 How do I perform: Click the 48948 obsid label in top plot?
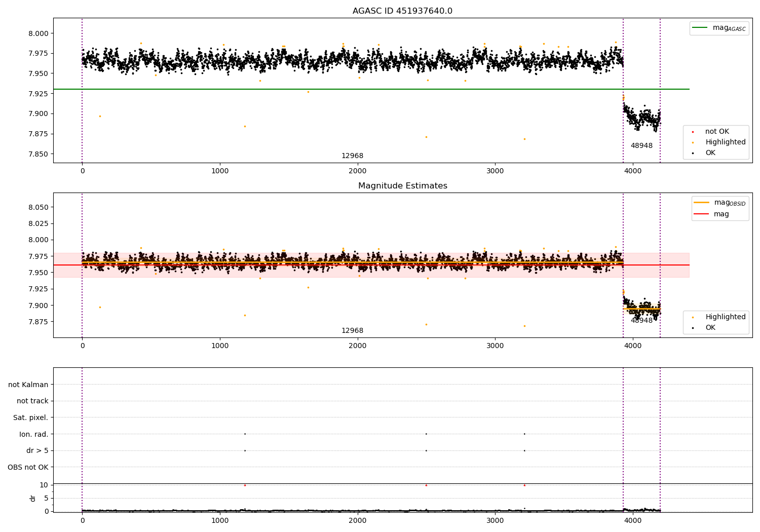[x=641, y=146]
